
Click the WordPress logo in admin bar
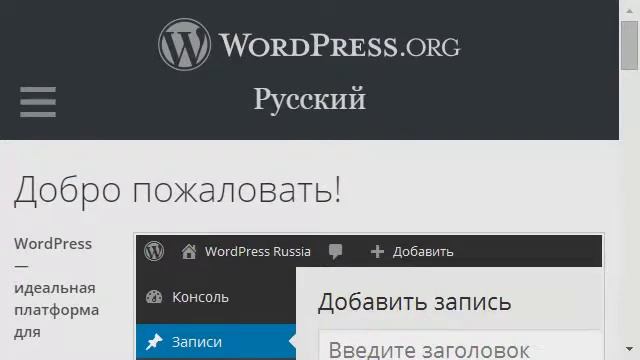pyautogui.click(x=154, y=251)
